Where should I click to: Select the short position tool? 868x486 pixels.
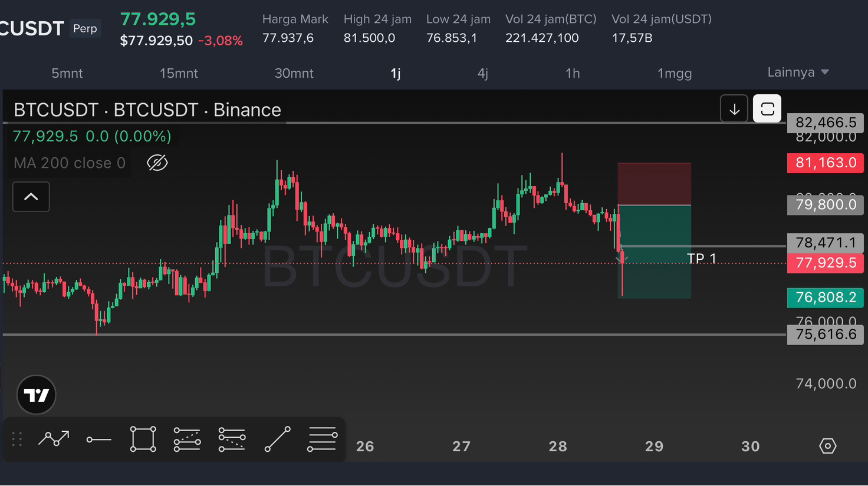[232, 439]
